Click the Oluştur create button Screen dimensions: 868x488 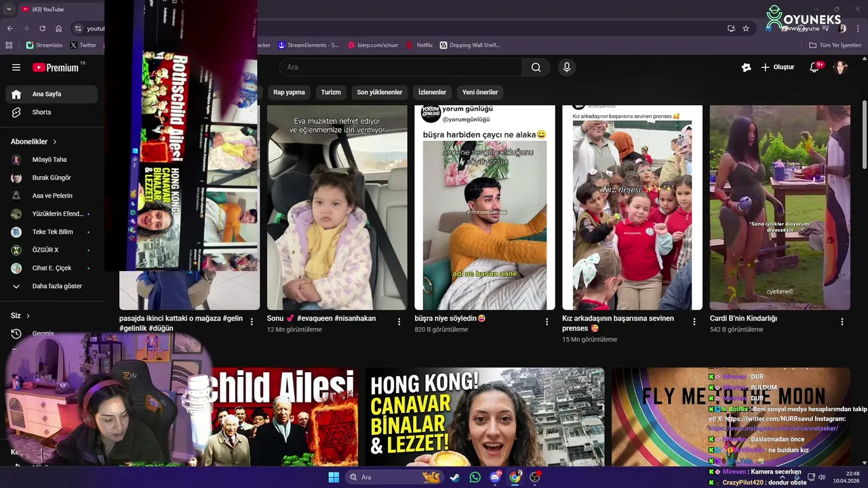(777, 67)
